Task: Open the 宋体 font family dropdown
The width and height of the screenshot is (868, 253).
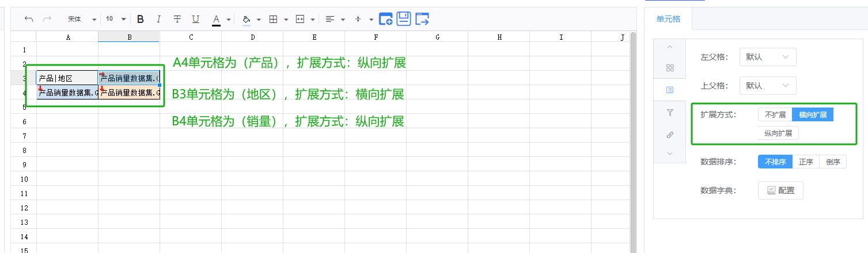Action: 81,19
